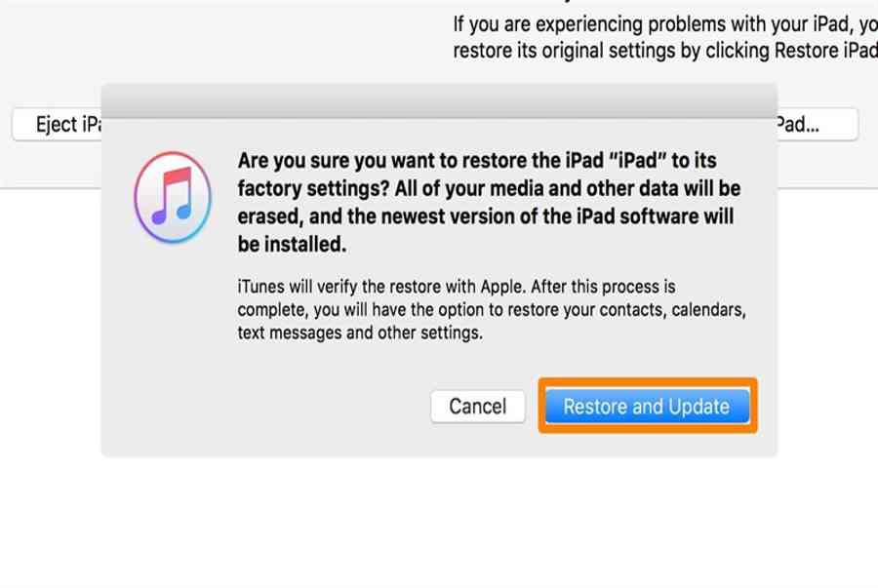The image size is (878, 588).
Task: Click the orange highlight border around Restore and Update
Action: (x=647, y=381)
